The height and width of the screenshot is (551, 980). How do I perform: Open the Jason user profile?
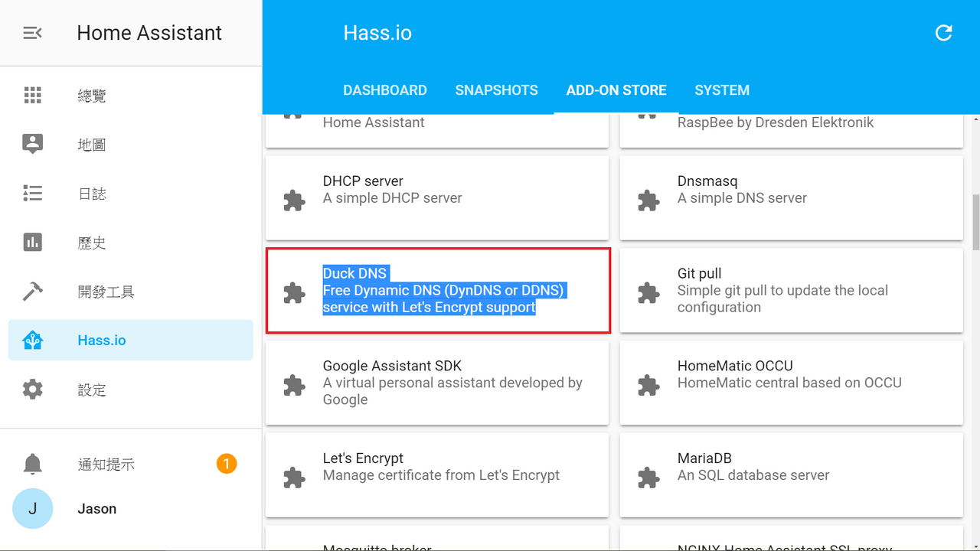coord(131,509)
